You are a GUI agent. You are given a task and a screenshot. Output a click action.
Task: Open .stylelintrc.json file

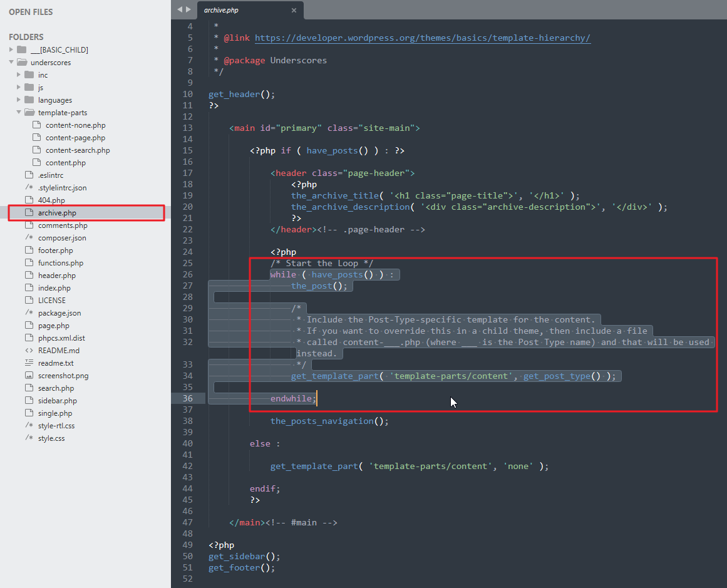(x=63, y=188)
